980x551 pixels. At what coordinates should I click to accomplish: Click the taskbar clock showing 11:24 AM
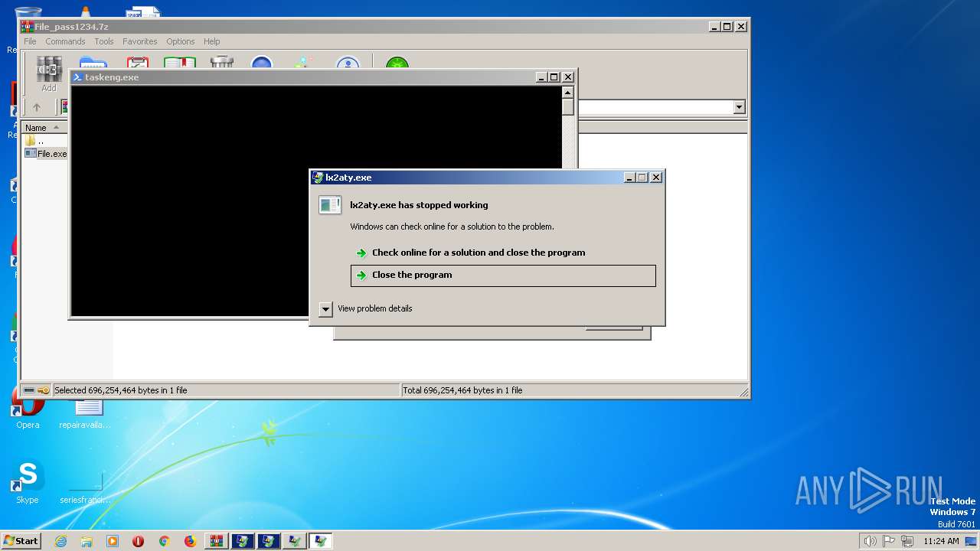click(x=941, y=541)
